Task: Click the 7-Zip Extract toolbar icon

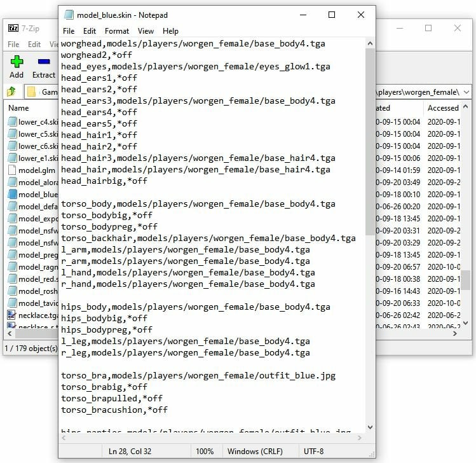Action: tap(44, 62)
